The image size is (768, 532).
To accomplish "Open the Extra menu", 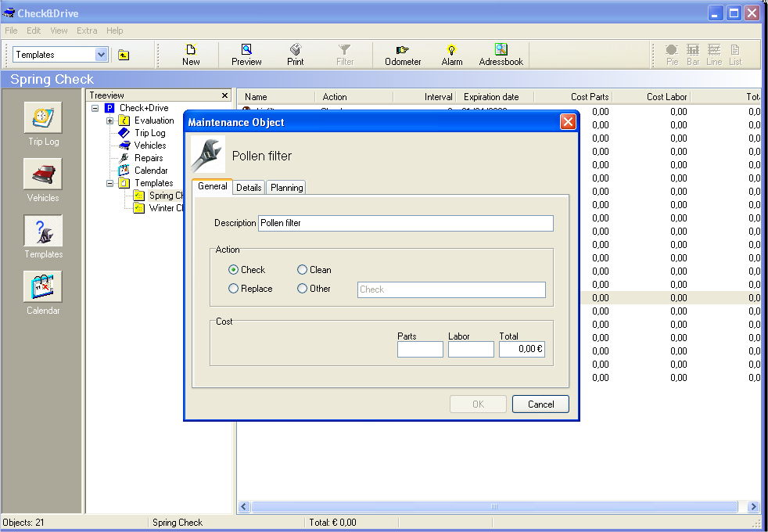I will tap(87, 31).
